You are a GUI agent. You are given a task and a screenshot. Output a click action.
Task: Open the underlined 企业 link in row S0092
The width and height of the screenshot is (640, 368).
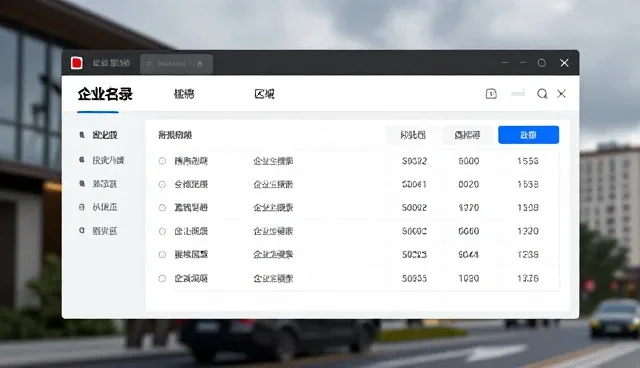tap(273, 208)
